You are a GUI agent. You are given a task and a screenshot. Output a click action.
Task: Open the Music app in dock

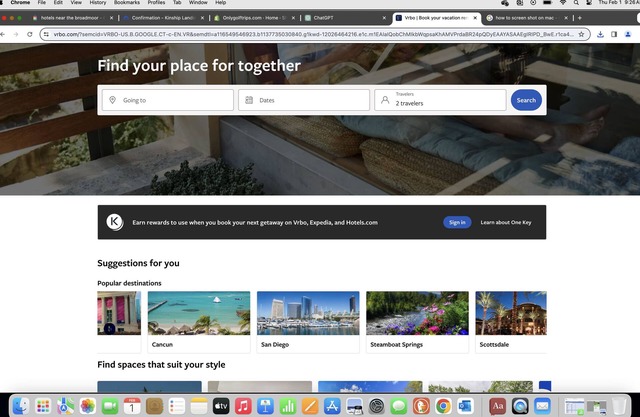(x=243, y=405)
